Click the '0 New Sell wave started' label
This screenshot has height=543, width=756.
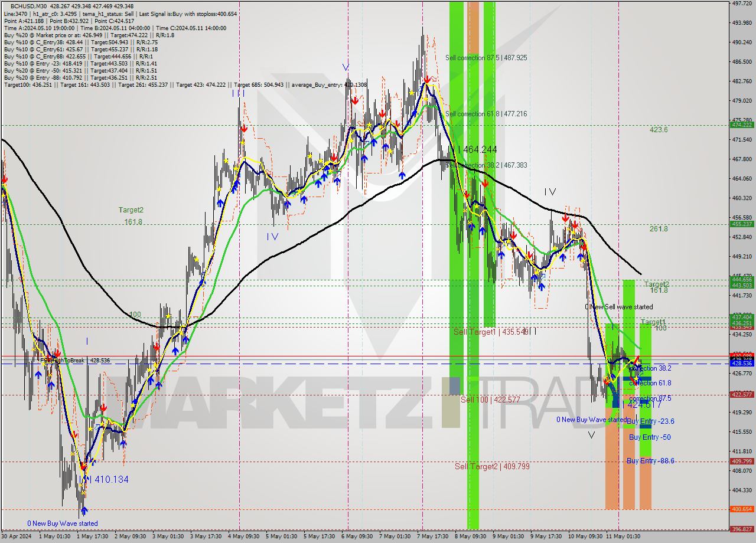(x=619, y=307)
